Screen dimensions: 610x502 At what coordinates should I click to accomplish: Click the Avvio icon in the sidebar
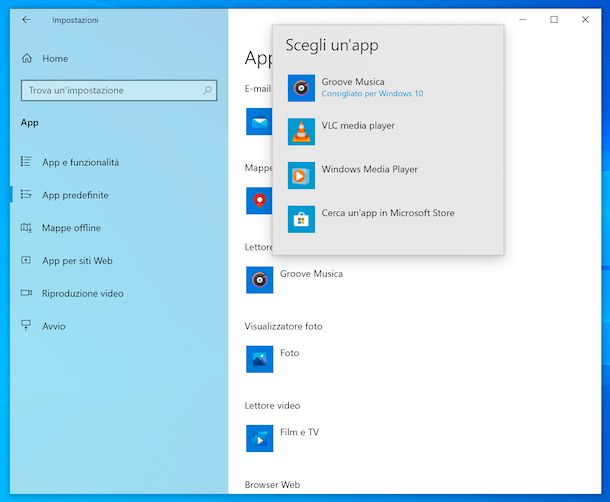[26, 325]
